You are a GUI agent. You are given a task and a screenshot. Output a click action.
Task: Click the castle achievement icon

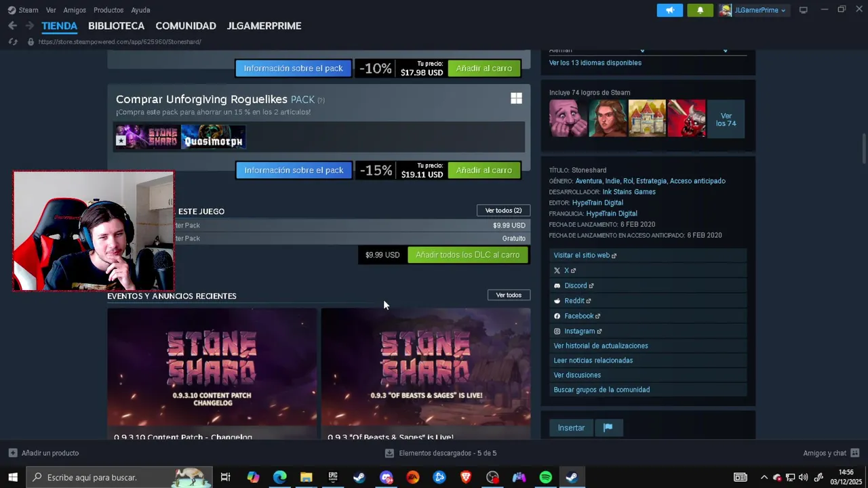point(647,119)
